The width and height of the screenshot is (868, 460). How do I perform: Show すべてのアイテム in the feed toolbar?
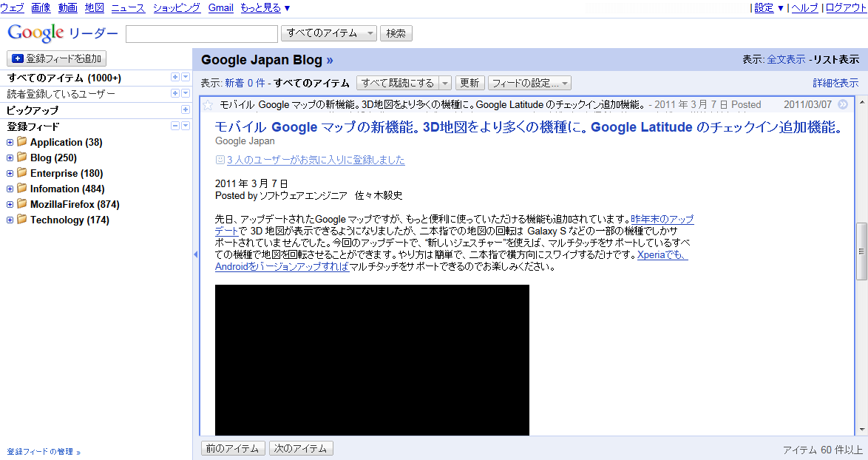[311, 83]
